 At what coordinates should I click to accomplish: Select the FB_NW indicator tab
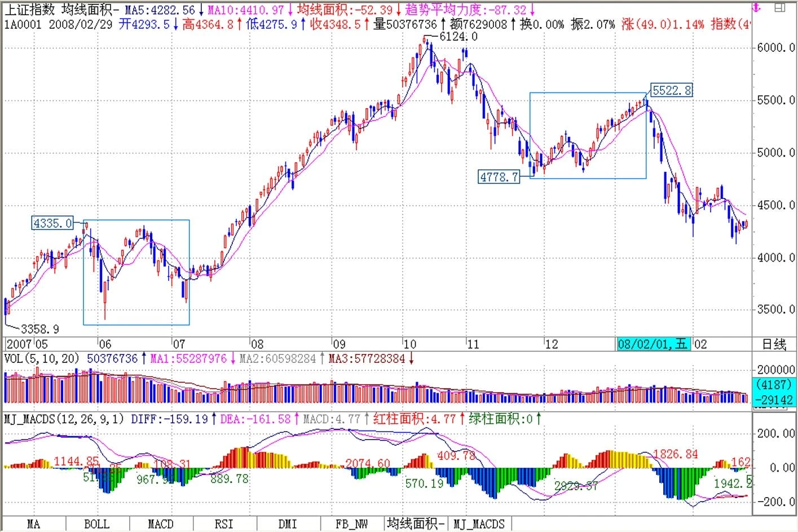(351, 524)
